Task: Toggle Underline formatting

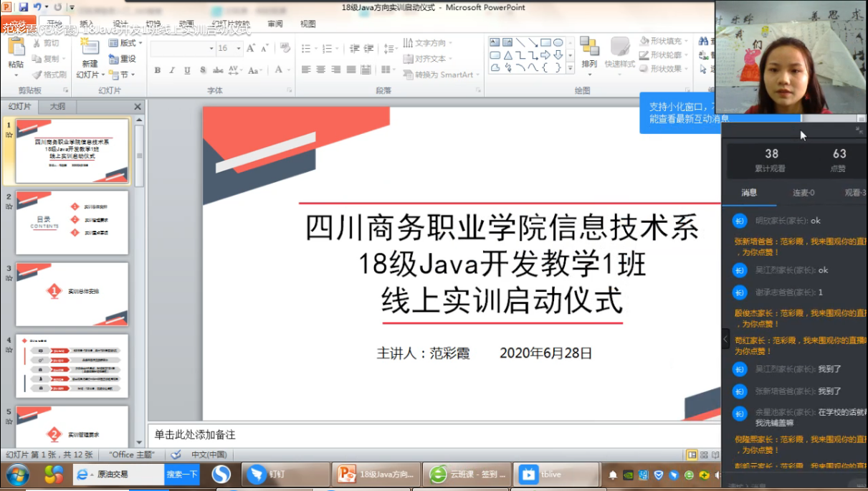Action: (x=187, y=70)
